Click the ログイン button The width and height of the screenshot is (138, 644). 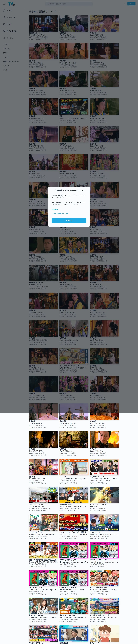pos(131,4)
